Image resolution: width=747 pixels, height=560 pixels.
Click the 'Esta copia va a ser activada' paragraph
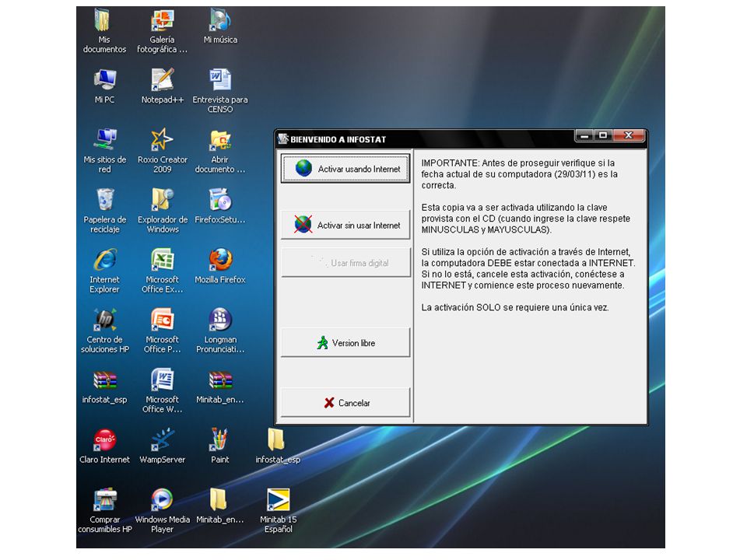pos(525,219)
